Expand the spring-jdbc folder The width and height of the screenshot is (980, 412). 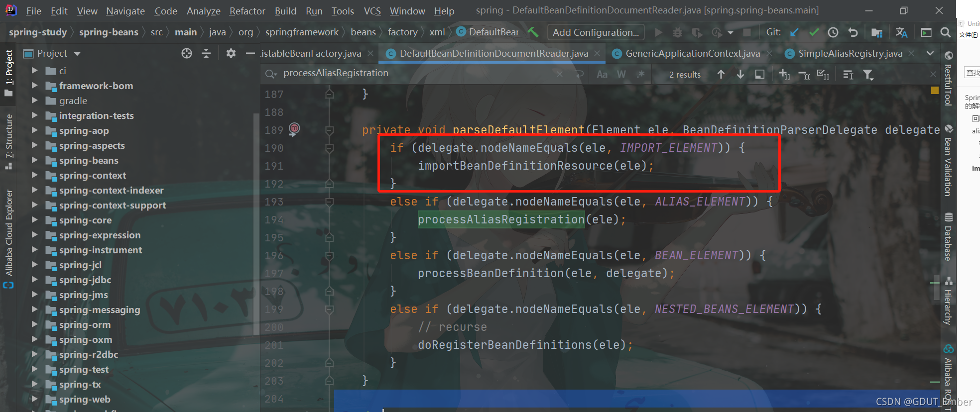(34, 280)
